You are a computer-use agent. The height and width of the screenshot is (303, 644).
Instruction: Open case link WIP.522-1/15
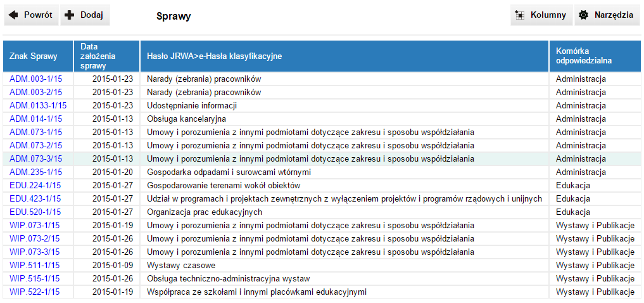tap(35, 292)
